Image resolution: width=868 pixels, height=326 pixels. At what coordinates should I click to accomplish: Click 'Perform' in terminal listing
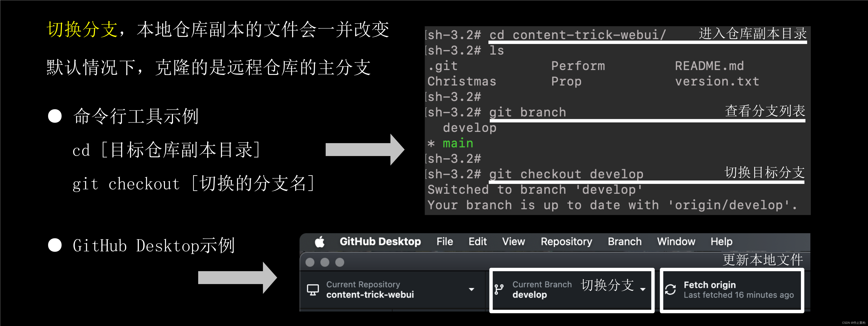(x=578, y=66)
